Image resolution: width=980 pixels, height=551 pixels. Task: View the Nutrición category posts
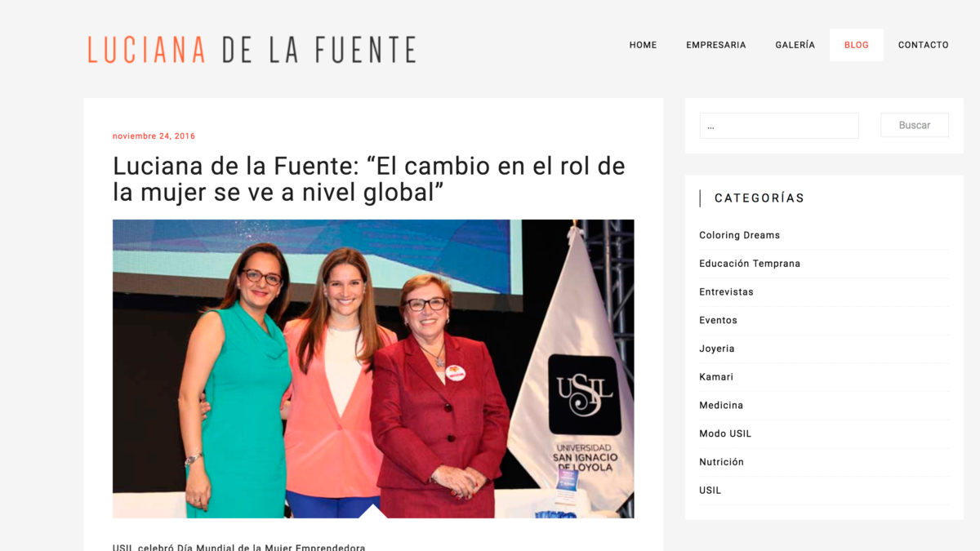(x=722, y=462)
